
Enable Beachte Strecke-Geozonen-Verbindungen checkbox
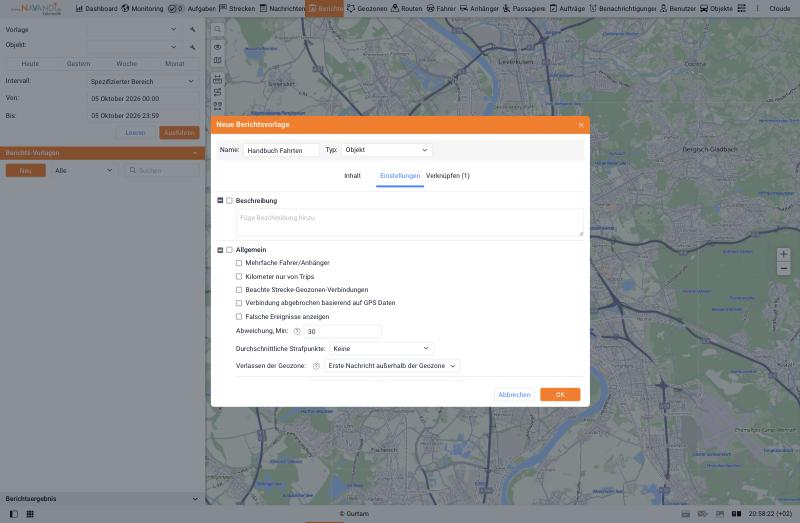[x=239, y=290]
